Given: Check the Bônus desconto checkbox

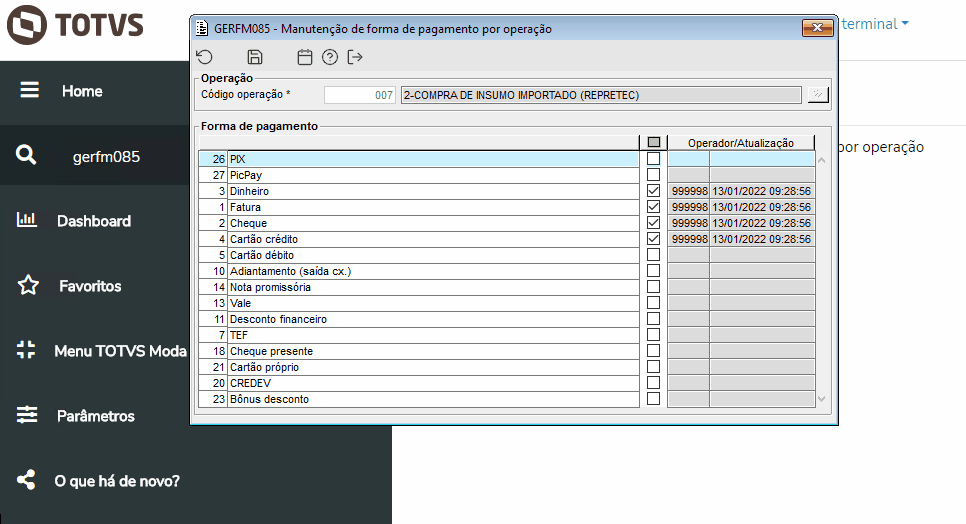Looking at the screenshot, I should pyautogui.click(x=654, y=399).
